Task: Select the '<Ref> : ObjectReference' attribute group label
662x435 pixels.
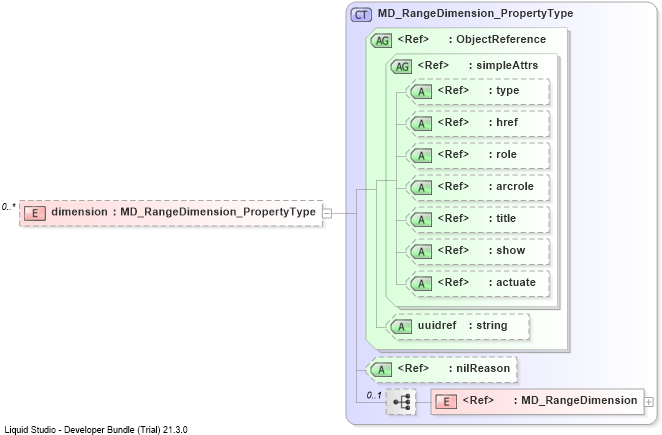Action: 472,39
